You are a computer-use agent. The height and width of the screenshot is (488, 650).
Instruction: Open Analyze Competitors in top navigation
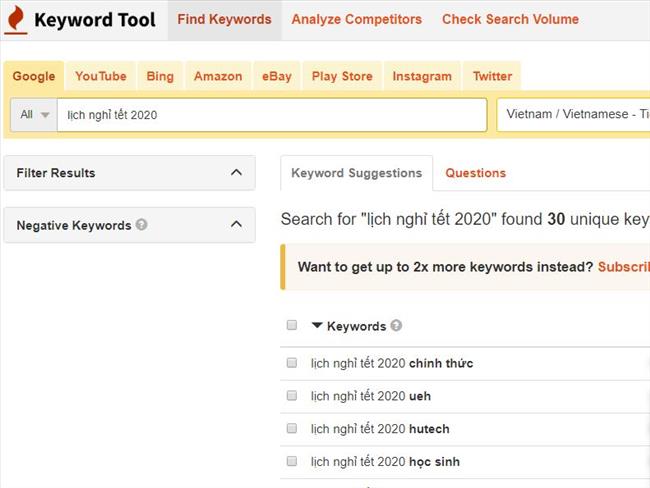[357, 19]
